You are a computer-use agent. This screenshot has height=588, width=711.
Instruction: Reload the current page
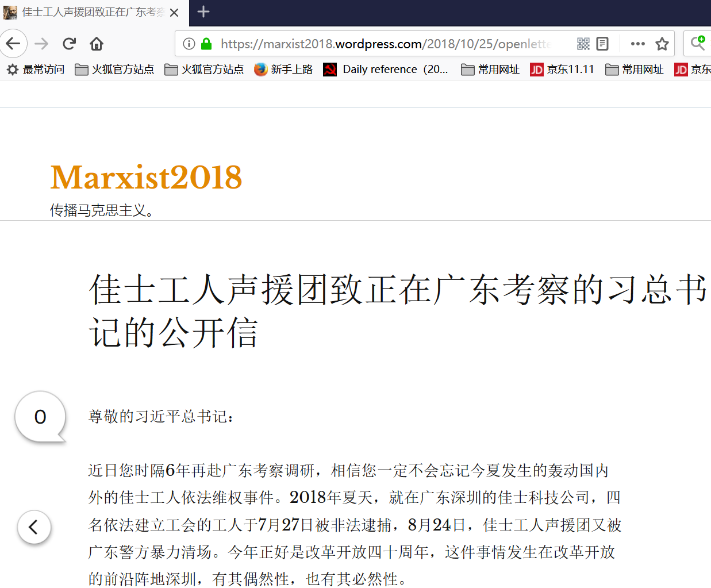tap(70, 44)
